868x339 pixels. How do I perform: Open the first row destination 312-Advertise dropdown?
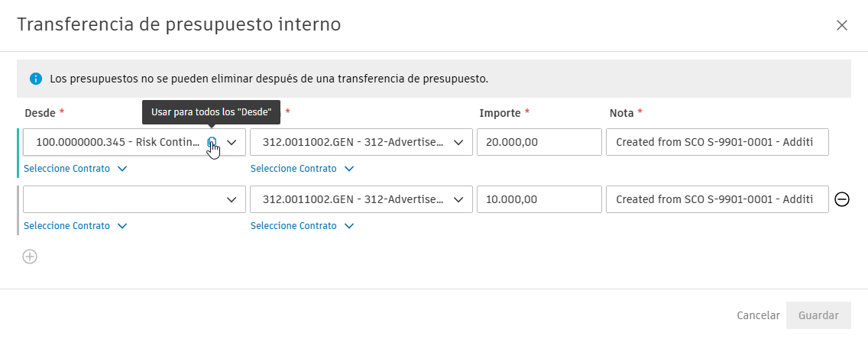(x=361, y=142)
